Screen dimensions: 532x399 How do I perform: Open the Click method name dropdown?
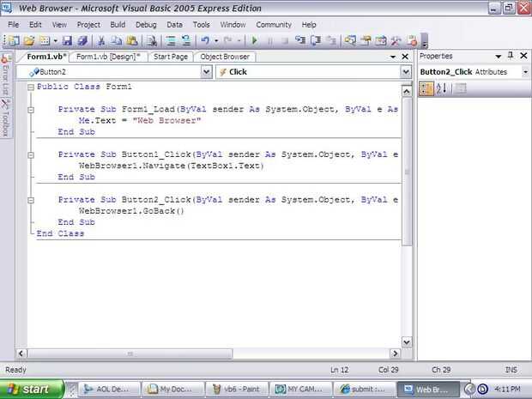point(406,72)
